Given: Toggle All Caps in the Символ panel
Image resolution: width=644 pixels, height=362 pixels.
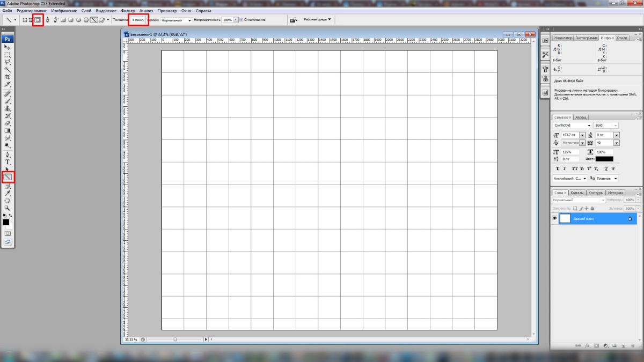Looking at the screenshot, I should [x=574, y=168].
